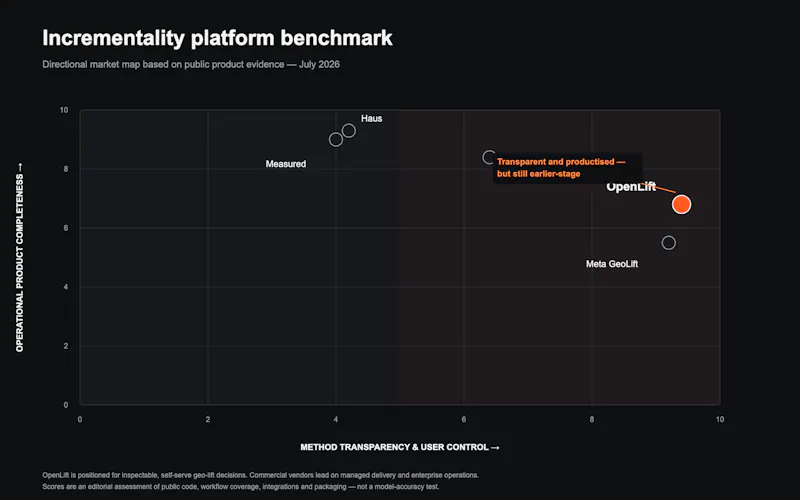Click the orange OpenLift data point
This screenshot has height=500, width=800.
coord(681,205)
